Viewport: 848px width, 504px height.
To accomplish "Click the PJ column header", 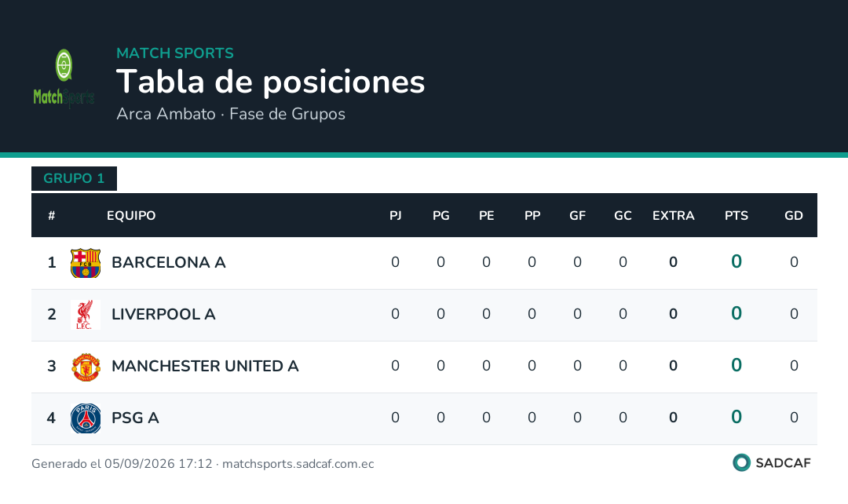I will pyautogui.click(x=395, y=216).
